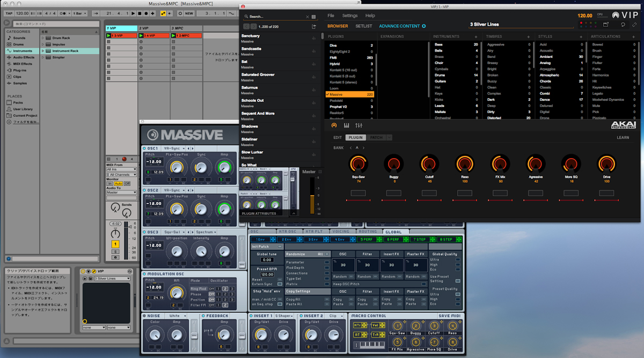The width and height of the screenshot is (644, 358).
Task: Click the PLUGIN edit button in VIP
Action: click(x=355, y=138)
